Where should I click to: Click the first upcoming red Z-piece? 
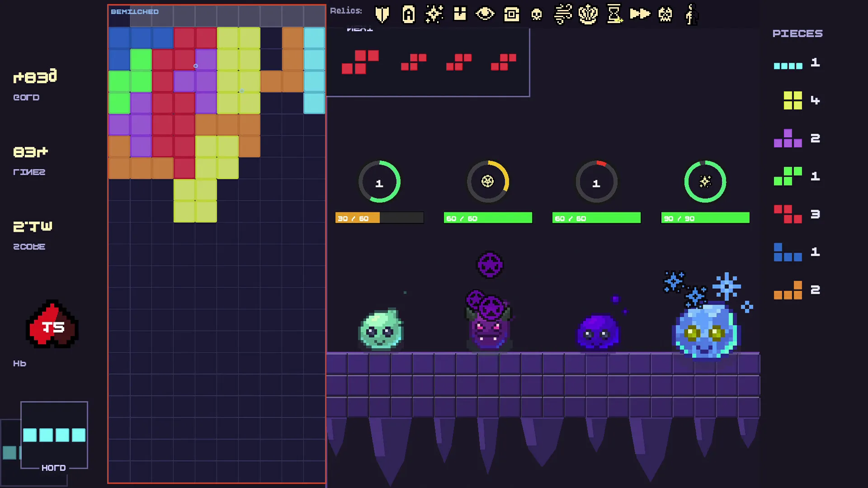[360, 62]
